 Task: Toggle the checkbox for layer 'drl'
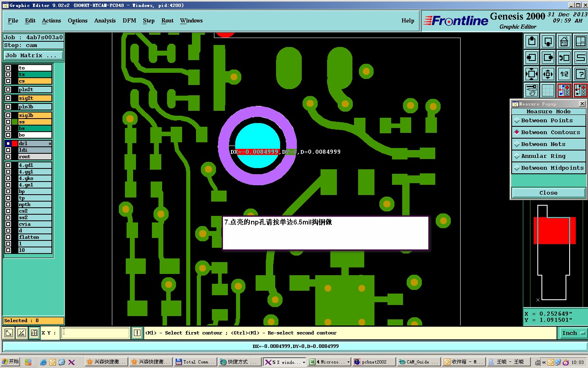point(8,144)
